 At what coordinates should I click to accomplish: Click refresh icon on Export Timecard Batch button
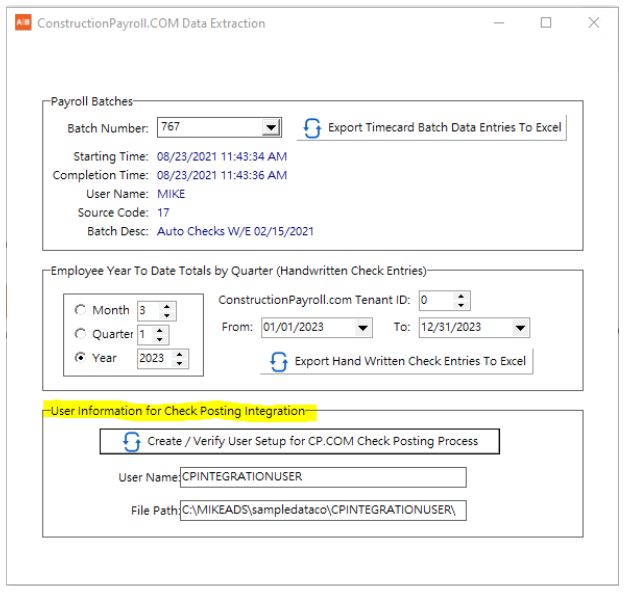312,128
